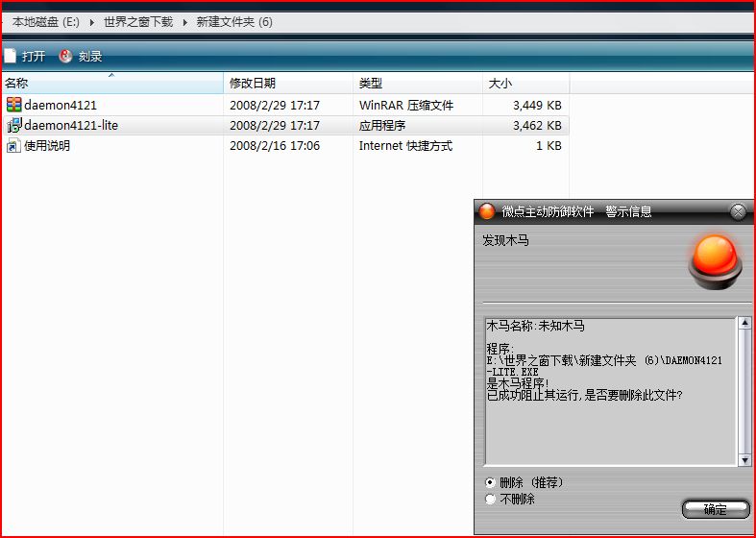Click size value 1 KB
Image resolution: width=756 pixels, height=538 pixels.
tap(549, 146)
